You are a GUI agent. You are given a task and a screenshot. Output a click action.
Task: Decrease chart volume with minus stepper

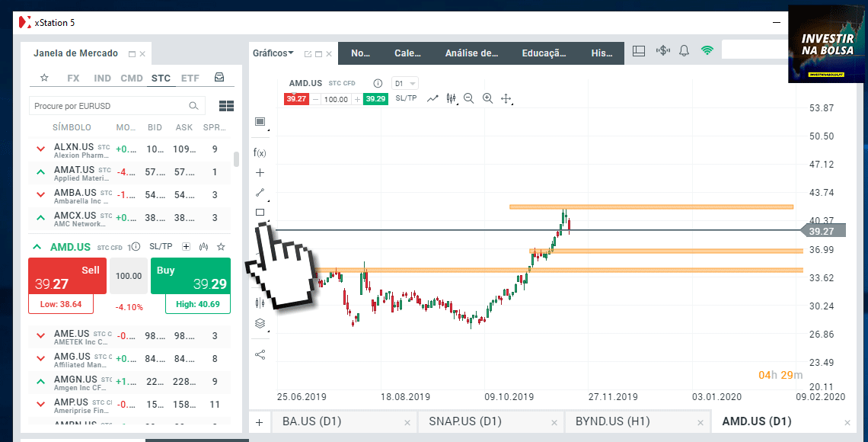(315, 99)
